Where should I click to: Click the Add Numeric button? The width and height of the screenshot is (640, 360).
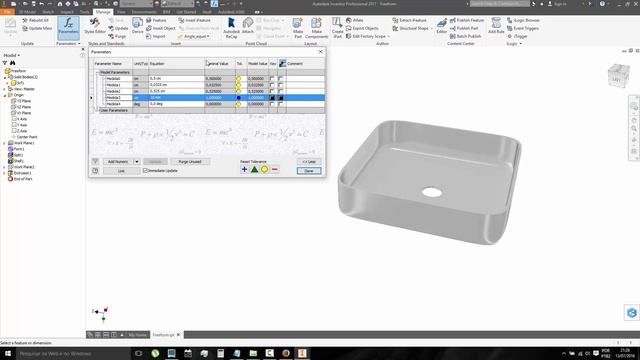pyautogui.click(x=118, y=162)
